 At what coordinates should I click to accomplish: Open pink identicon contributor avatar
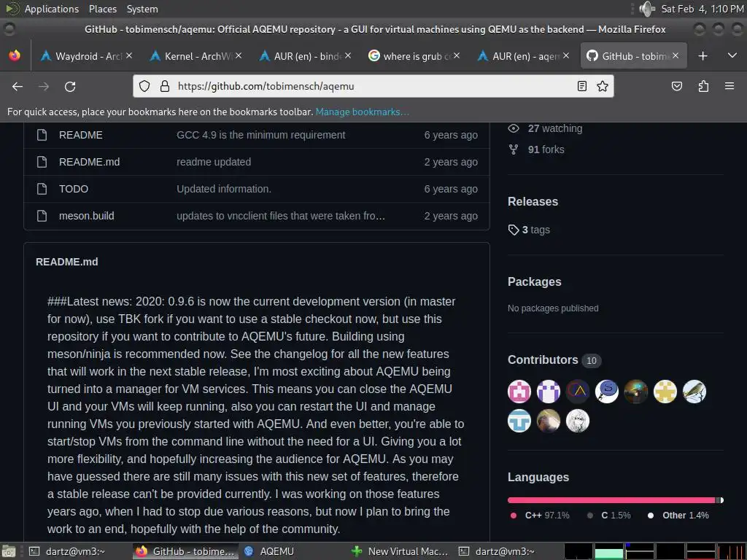tap(519, 392)
